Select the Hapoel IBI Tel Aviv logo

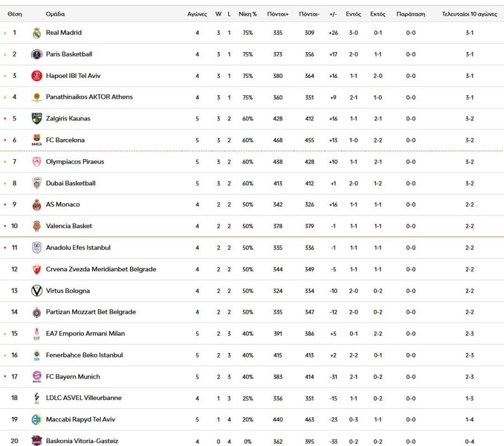coord(36,76)
